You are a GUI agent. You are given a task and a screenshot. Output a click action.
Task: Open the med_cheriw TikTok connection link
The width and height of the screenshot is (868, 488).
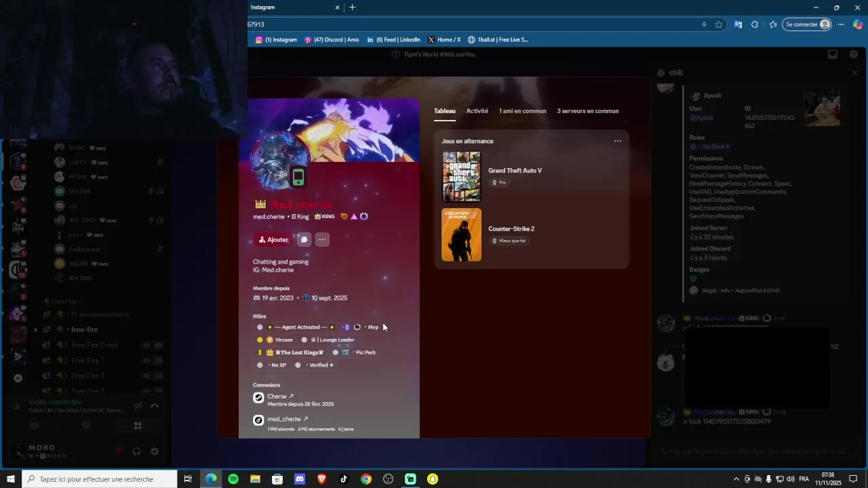(288, 419)
